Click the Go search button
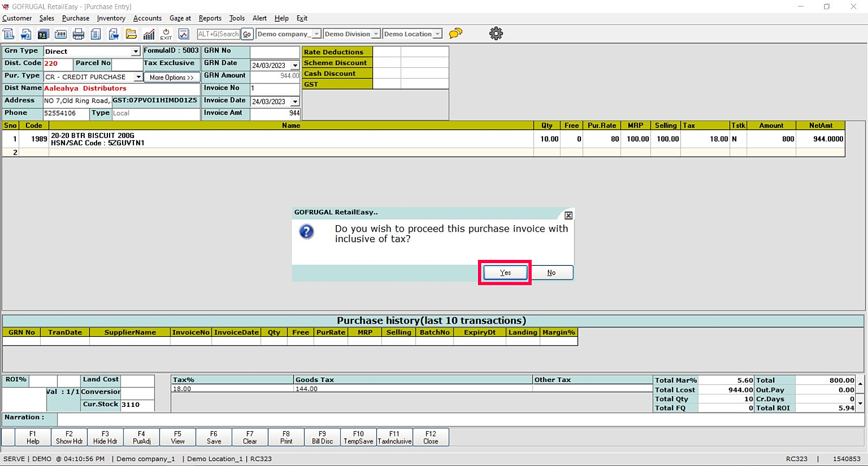 coord(247,34)
